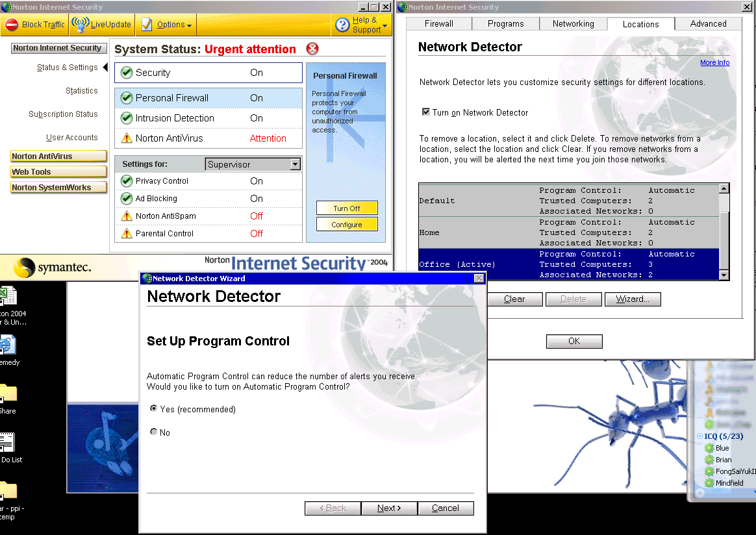Select the Locations tab
756x535 pixels.
pyautogui.click(x=641, y=24)
